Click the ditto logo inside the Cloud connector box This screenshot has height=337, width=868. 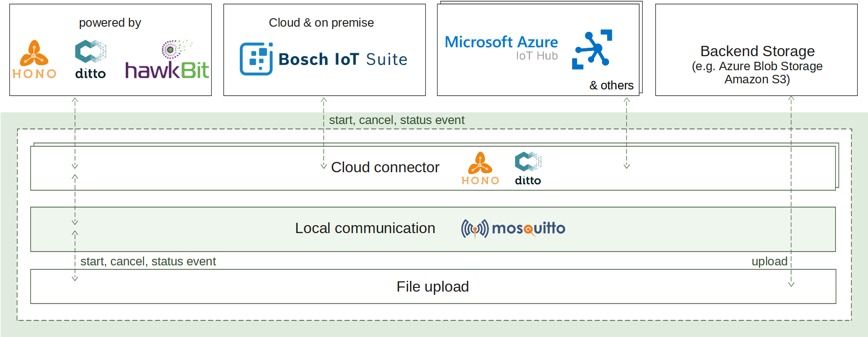(528, 168)
